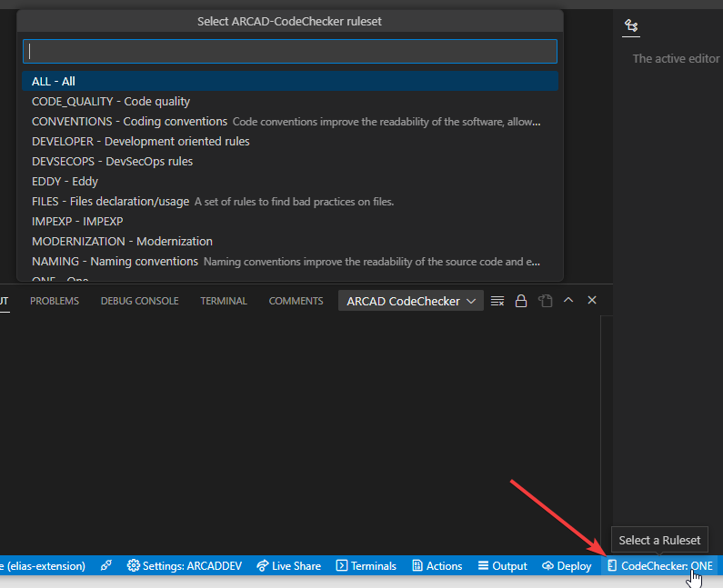Focus the ruleset search input field

click(x=290, y=51)
